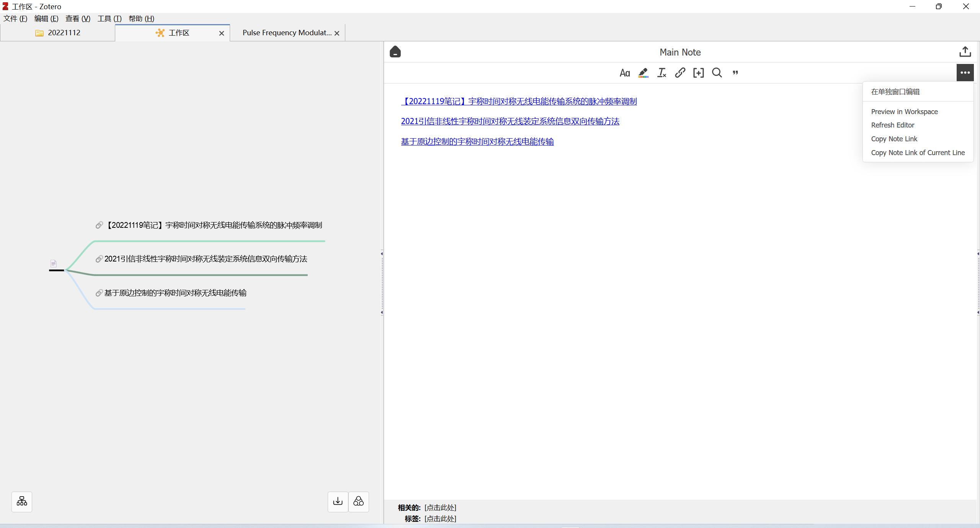Select the 2021引信非线性 mind map node
This screenshot has width=980, height=528.
point(206,259)
